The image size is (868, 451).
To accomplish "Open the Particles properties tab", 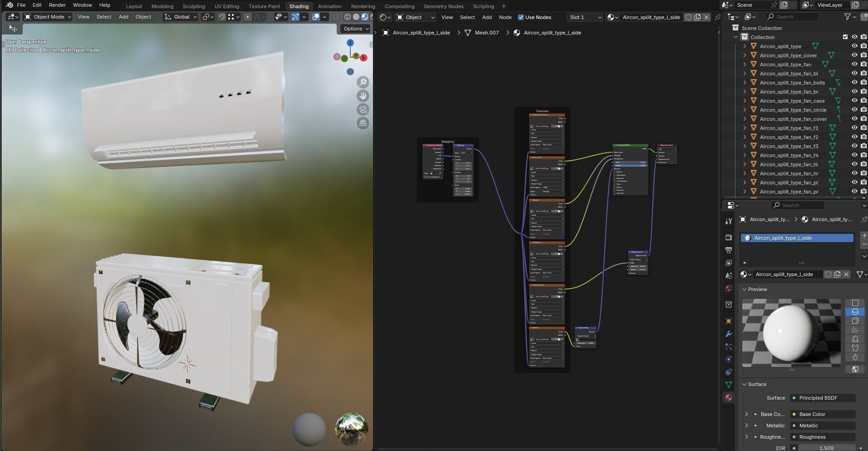I will coord(729,347).
